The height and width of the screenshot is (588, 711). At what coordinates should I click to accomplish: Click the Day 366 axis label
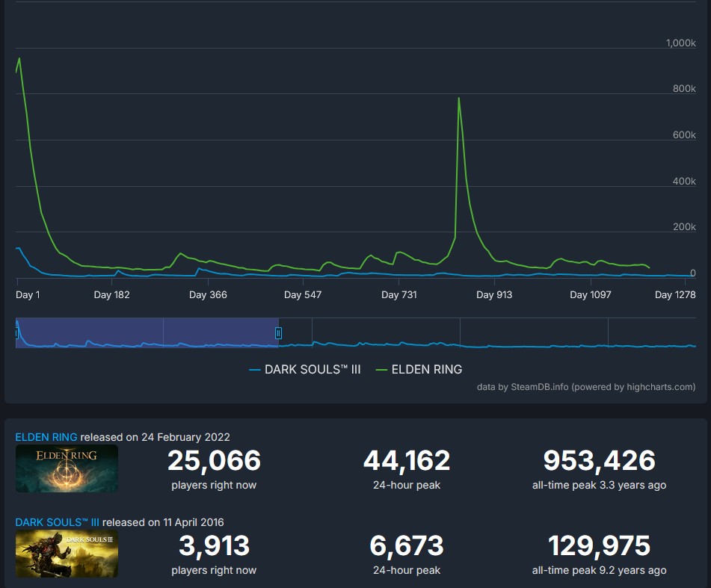pos(208,295)
